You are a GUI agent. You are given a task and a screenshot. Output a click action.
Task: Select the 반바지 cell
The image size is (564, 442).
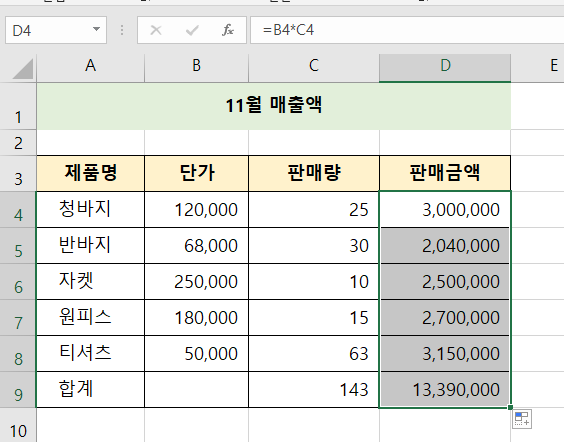90,245
